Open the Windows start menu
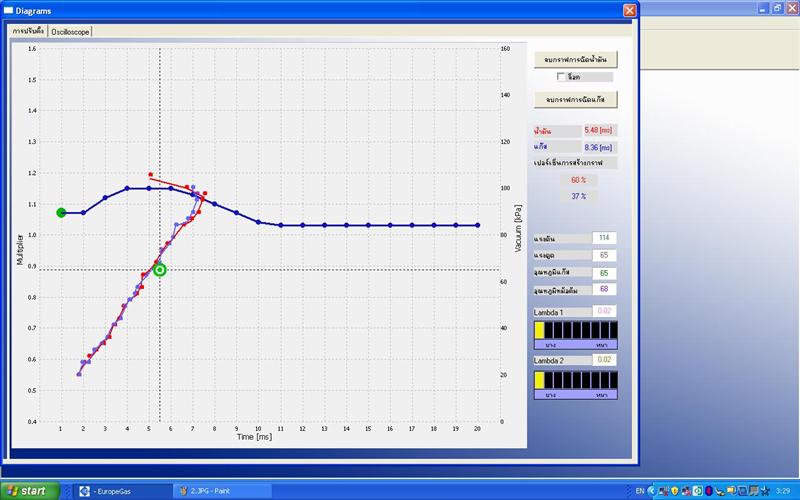Screen dimensions: 800x500 coord(30,491)
